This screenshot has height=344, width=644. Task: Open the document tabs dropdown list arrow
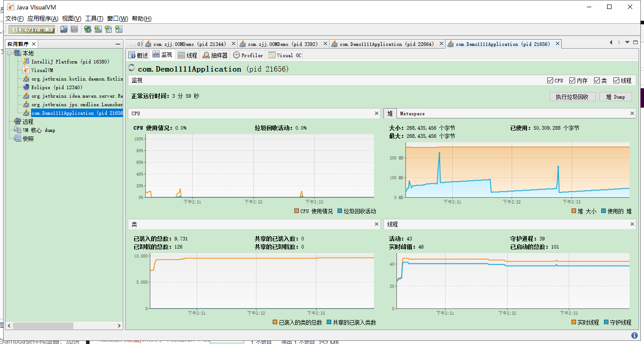(627, 42)
